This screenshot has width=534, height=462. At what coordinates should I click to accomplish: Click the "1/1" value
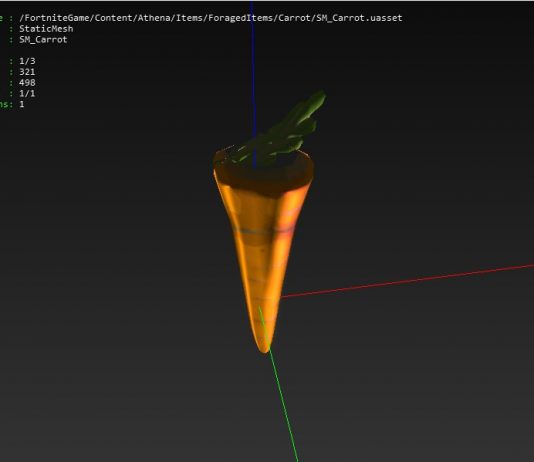27,94
